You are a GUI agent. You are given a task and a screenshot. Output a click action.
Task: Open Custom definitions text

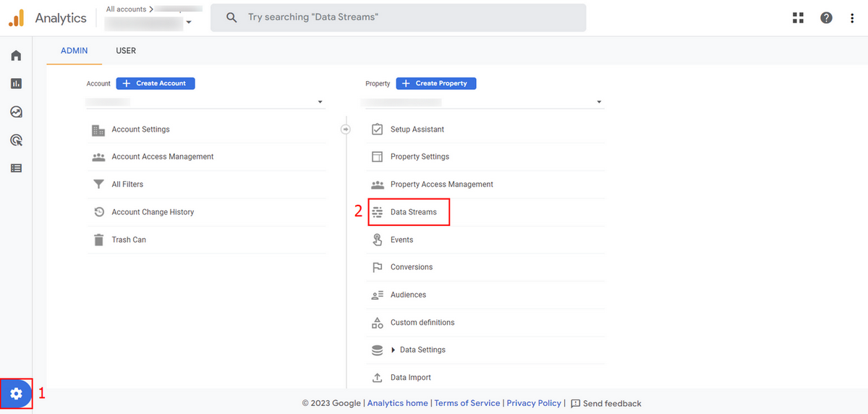422,323
